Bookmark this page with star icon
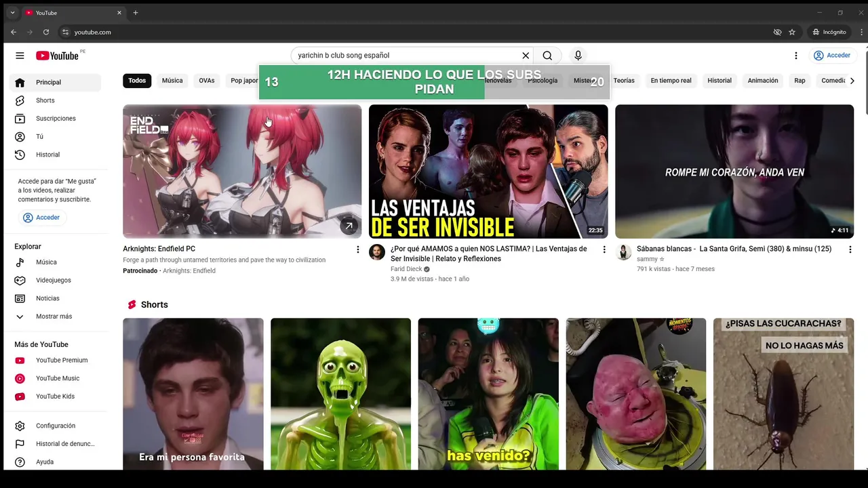 tap(792, 32)
